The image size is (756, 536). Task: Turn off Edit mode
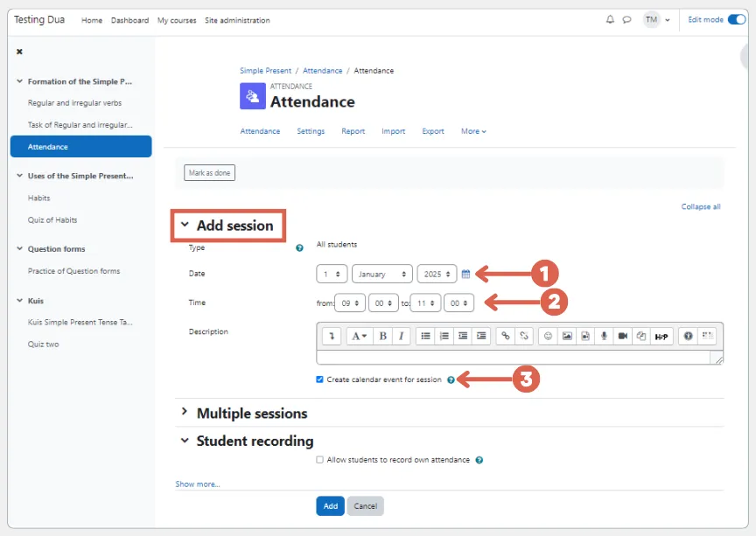[x=736, y=18]
